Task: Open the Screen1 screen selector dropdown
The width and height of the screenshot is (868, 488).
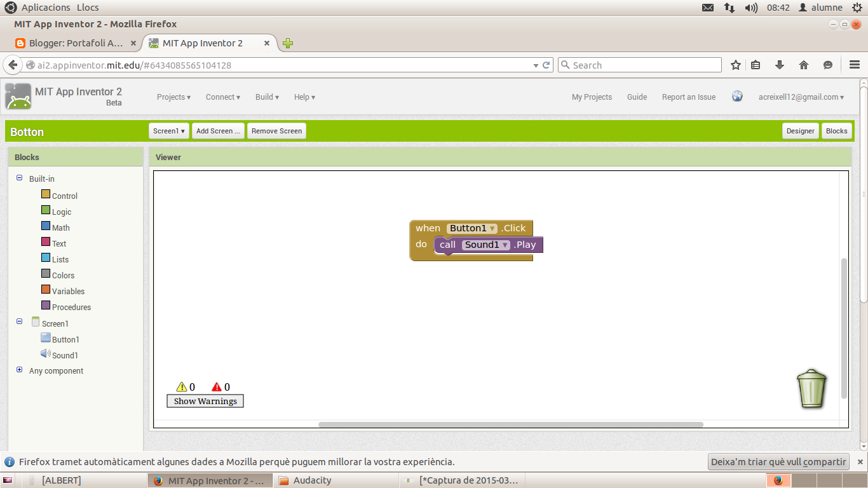Action: (x=169, y=131)
